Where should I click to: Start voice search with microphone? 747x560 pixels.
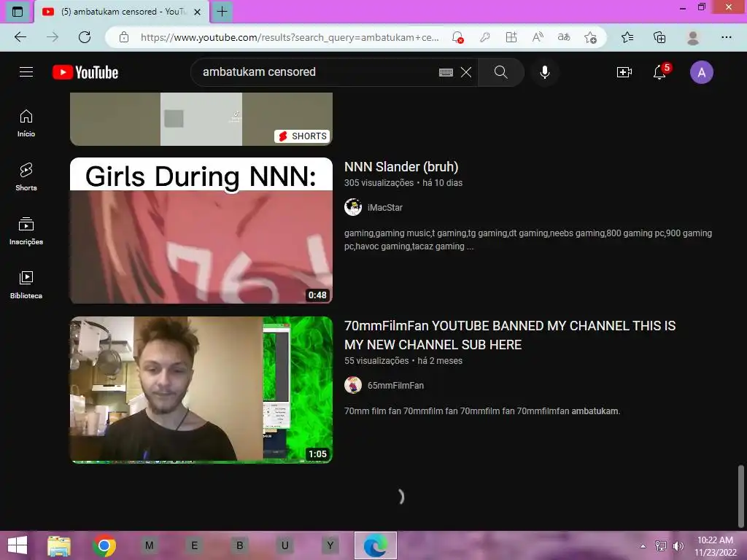coord(544,72)
